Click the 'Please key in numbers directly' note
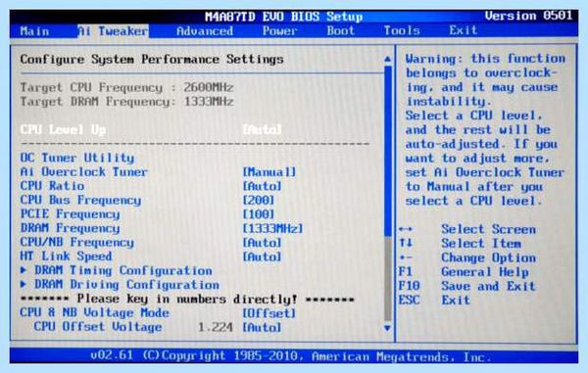 [187, 300]
